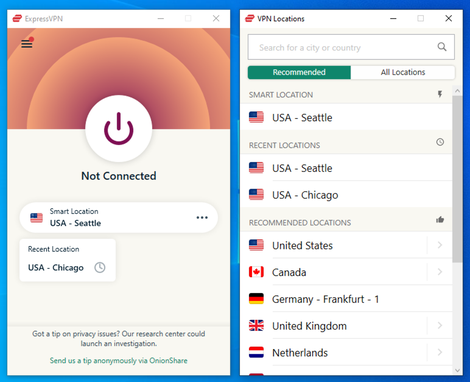The width and height of the screenshot is (470, 382).
Task: Click the clock icon beside Recent Locations header
Action: (440, 142)
